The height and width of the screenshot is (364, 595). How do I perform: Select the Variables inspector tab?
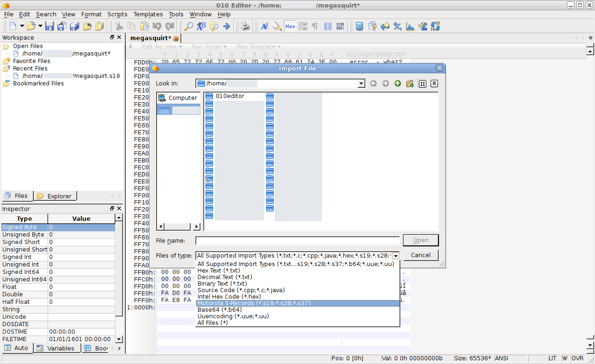[56, 348]
